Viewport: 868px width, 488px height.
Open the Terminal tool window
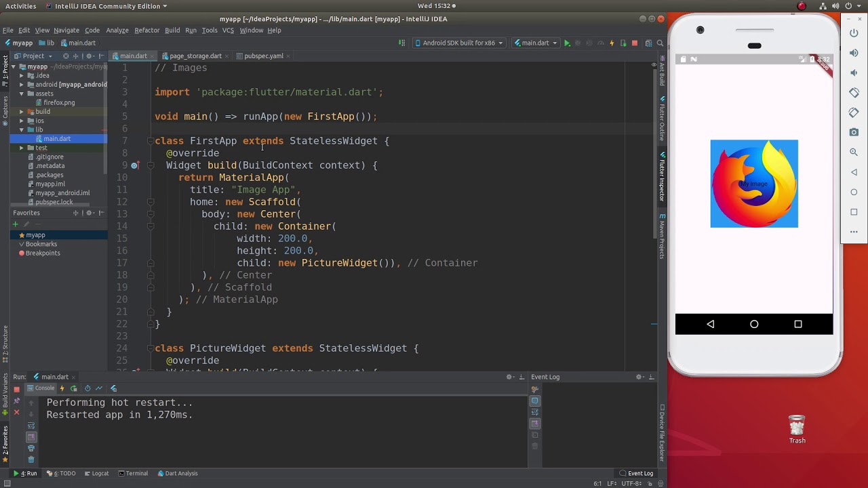point(133,474)
